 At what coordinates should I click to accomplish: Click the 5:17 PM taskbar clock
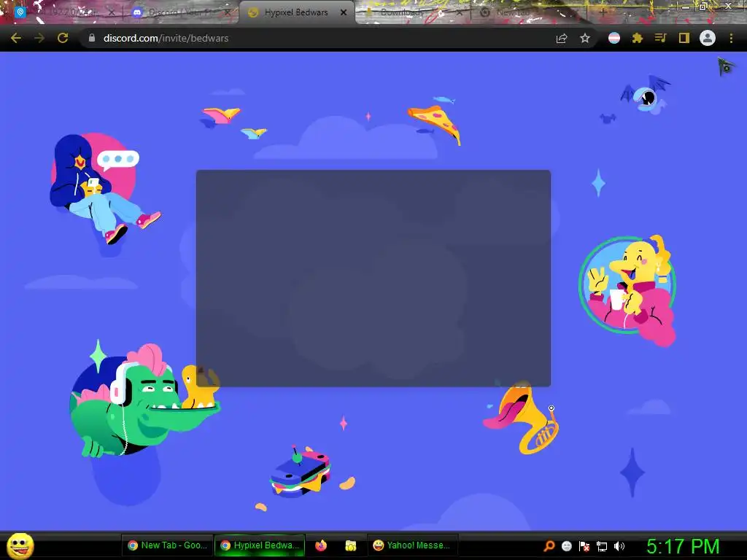[683, 546]
